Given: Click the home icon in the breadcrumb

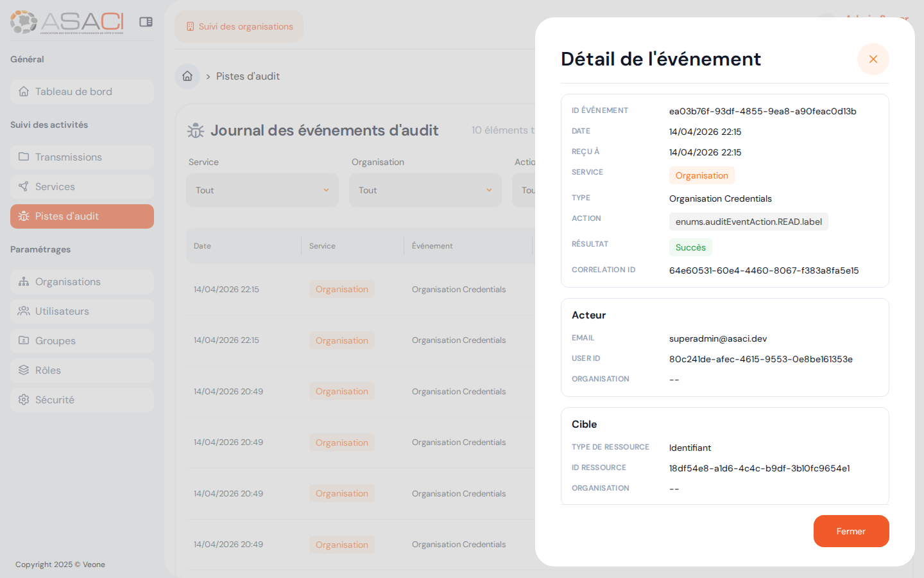Looking at the screenshot, I should tap(187, 76).
